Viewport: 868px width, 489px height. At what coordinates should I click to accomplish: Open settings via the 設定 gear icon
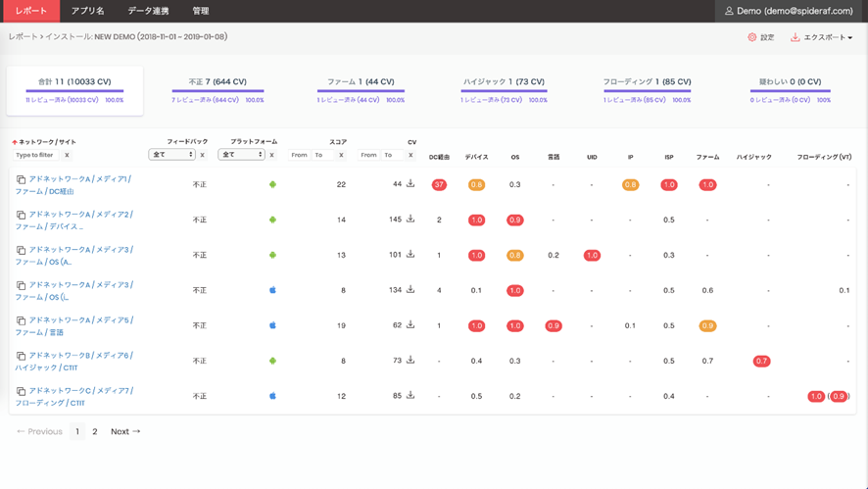751,37
